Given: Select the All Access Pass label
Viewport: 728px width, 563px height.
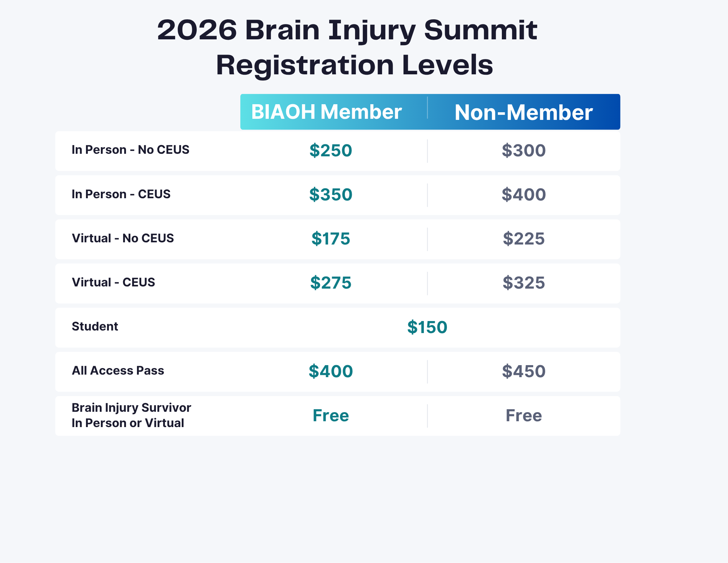Looking at the screenshot, I should point(118,371).
